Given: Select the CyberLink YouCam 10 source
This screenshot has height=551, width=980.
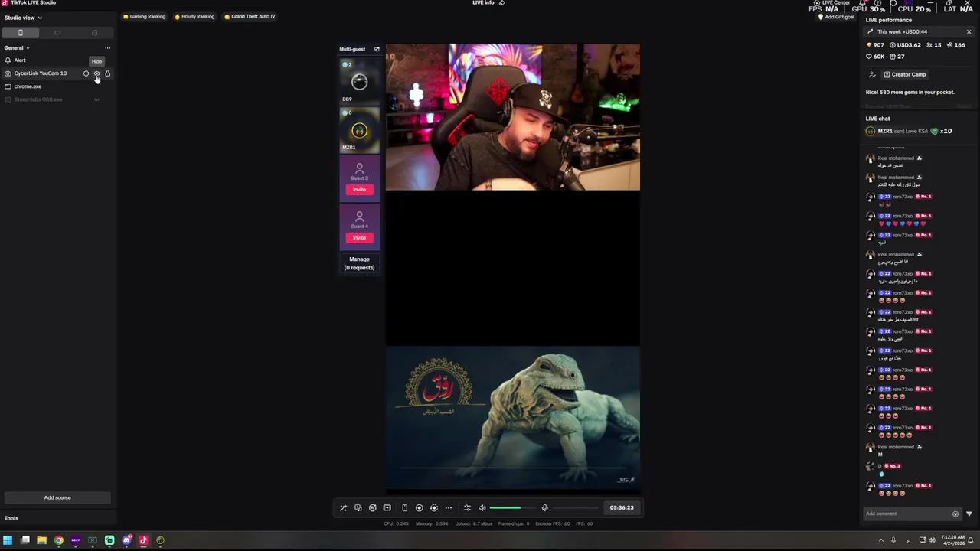Looking at the screenshot, I should [x=41, y=73].
